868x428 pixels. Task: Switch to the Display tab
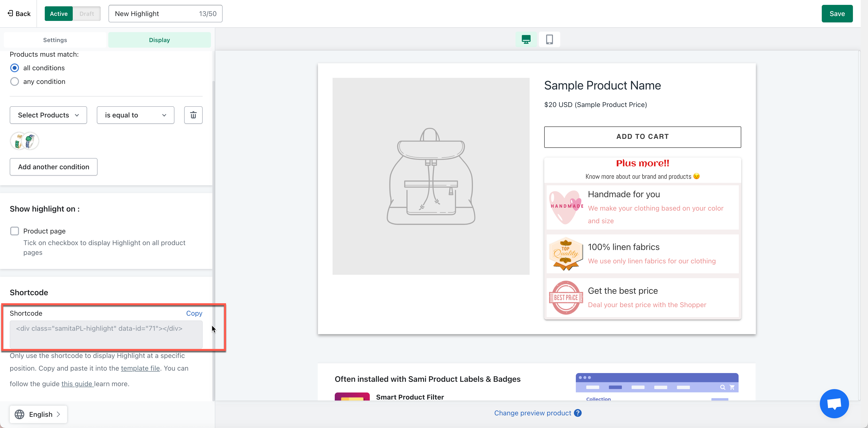(x=159, y=40)
